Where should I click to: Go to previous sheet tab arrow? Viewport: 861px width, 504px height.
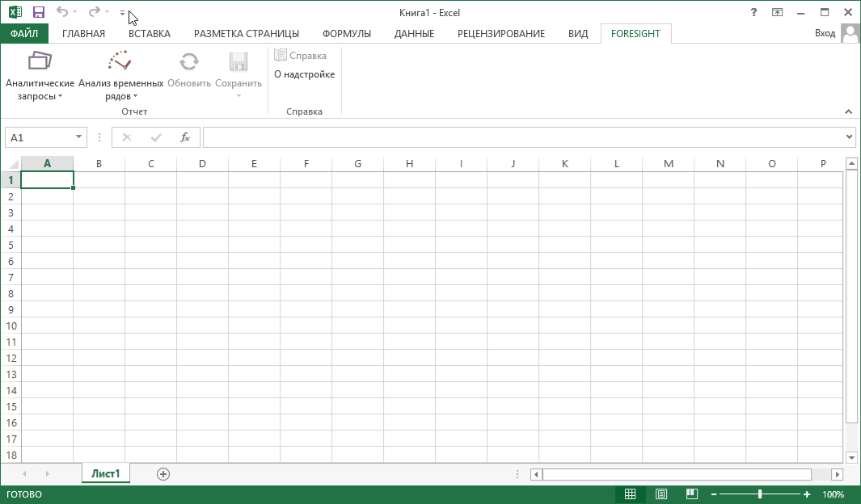[24, 474]
